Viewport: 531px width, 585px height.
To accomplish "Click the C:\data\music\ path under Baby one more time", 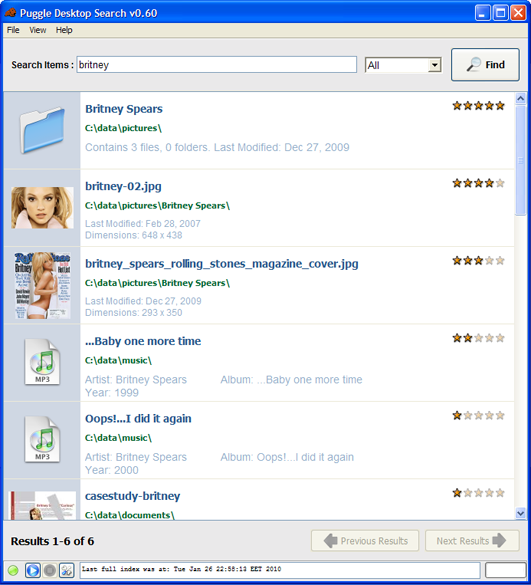I will pyautogui.click(x=118, y=360).
